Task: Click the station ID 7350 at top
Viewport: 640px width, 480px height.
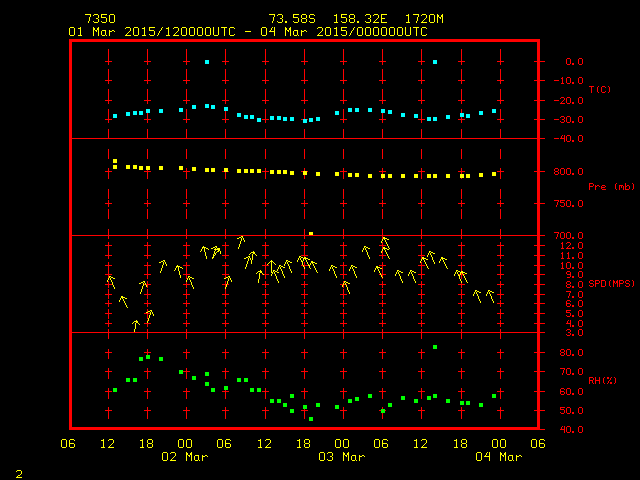Action: [x=99, y=19]
